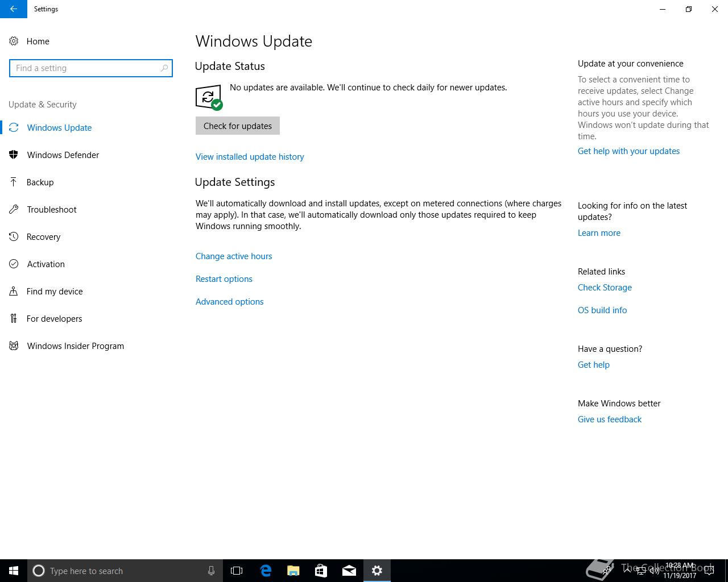The height and width of the screenshot is (582, 728).
Task: Click the network tray icon
Action: click(640, 571)
